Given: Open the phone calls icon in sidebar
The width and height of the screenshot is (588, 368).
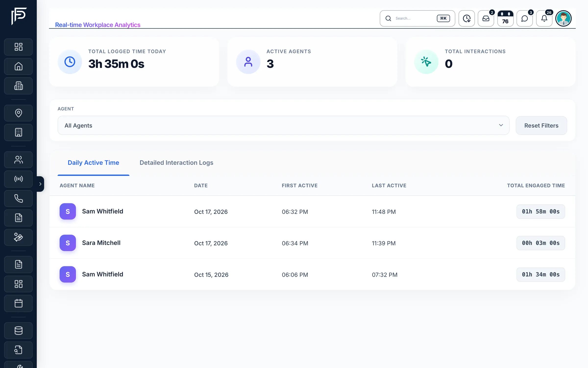Looking at the screenshot, I should (x=18, y=198).
